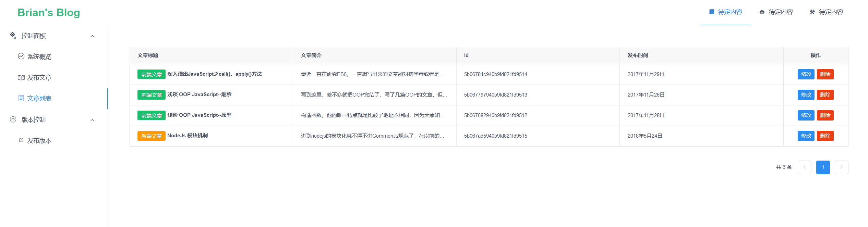Click 删除 for the call()、apply() article

[825, 74]
